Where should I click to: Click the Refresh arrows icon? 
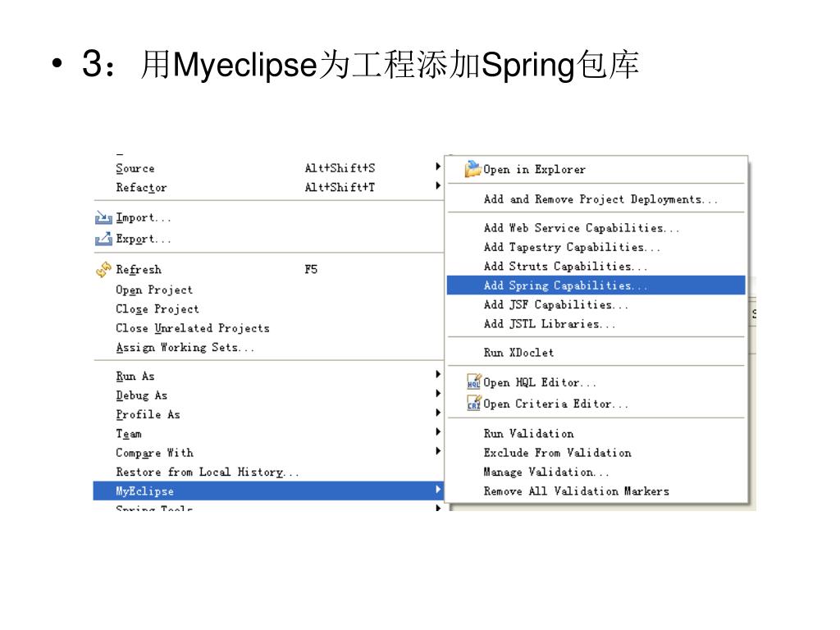click(103, 269)
